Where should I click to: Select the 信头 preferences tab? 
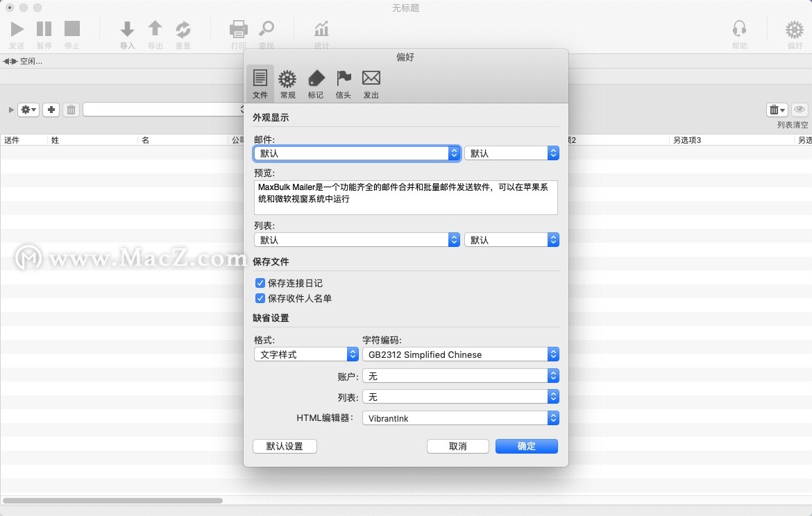(343, 82)
